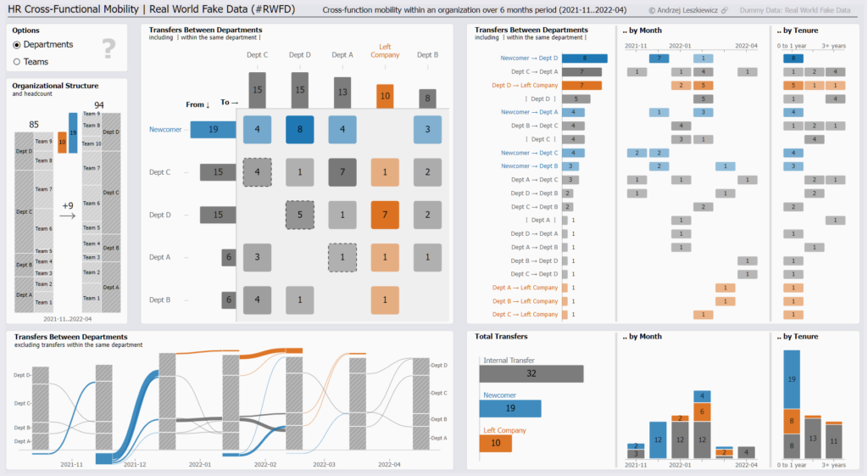Open the Dummy Data: Real World Fake Data link
Viewport: 868px width, 476px height.
794,10
